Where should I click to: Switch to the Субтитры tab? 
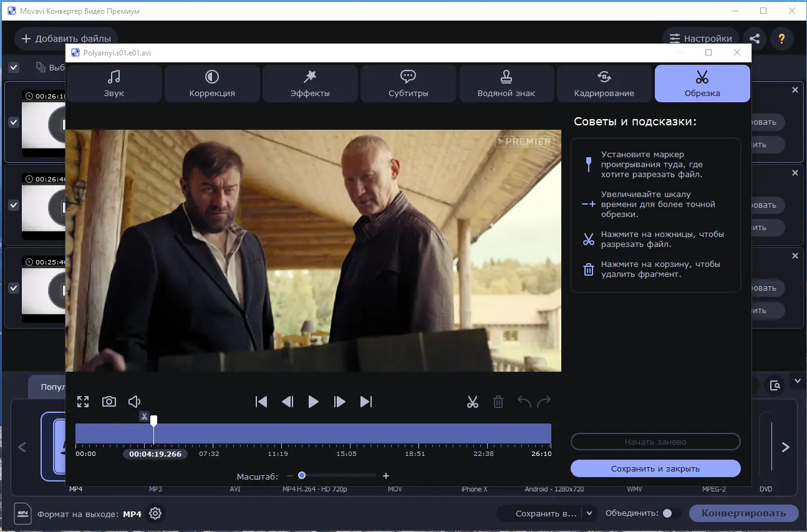pyautogui.click(x=408, y=84)
